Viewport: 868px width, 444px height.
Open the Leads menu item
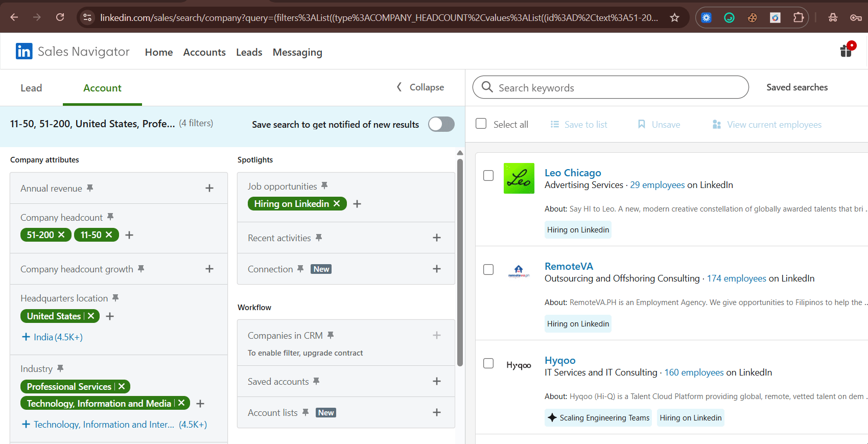tap(249, 52)
